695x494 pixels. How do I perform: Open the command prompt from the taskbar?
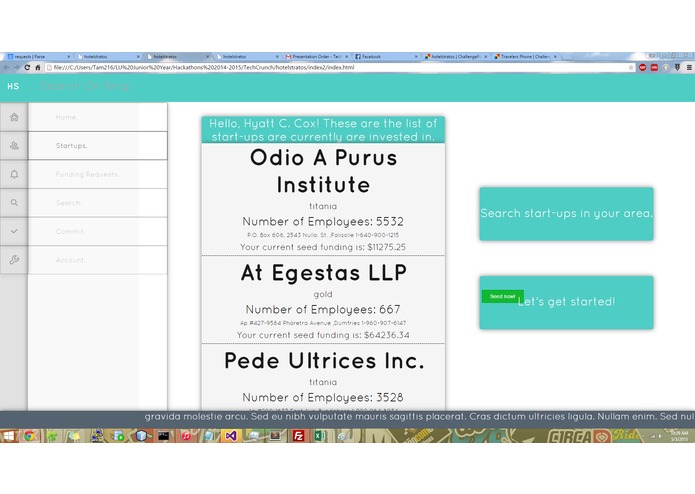click(164, 436)
